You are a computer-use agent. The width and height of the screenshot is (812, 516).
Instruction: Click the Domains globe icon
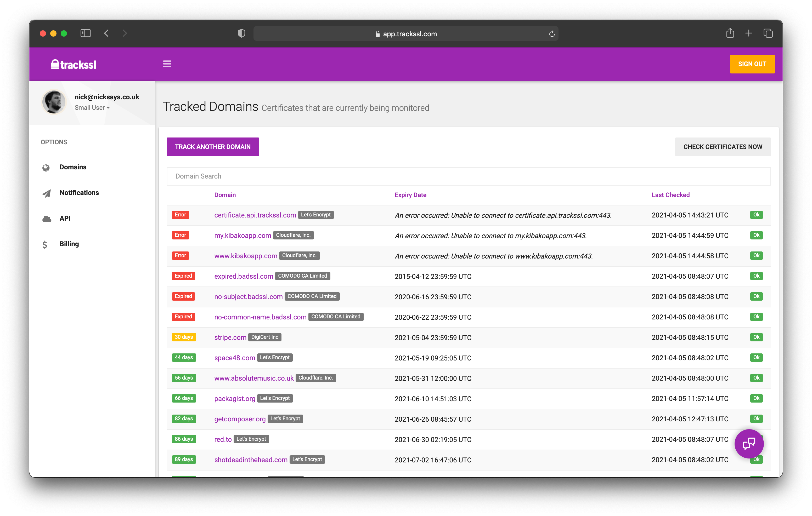[46, 168]
